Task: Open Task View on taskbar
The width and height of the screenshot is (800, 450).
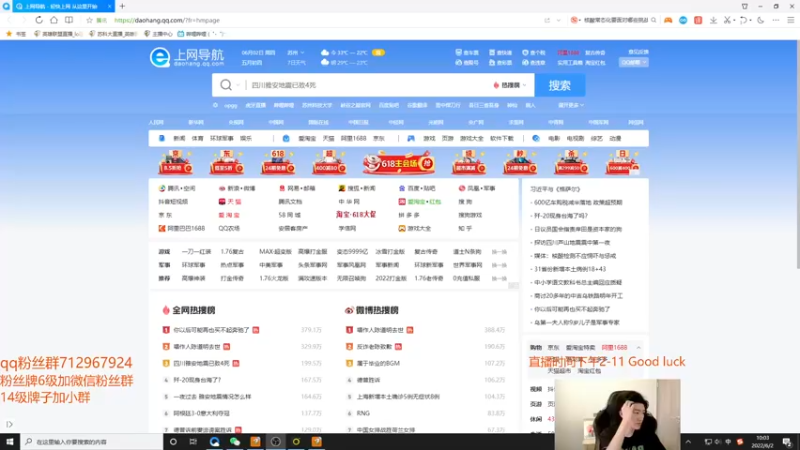Action: click(193, 442)
